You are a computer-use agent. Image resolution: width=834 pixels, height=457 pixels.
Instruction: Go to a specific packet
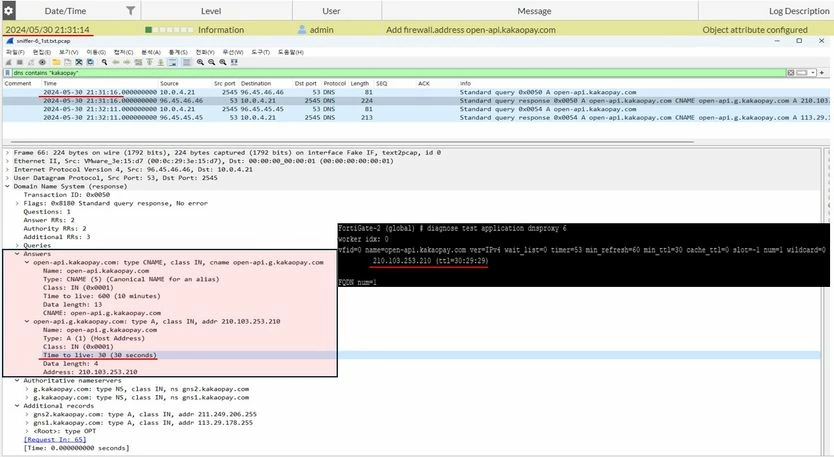(x=138, y=62)
